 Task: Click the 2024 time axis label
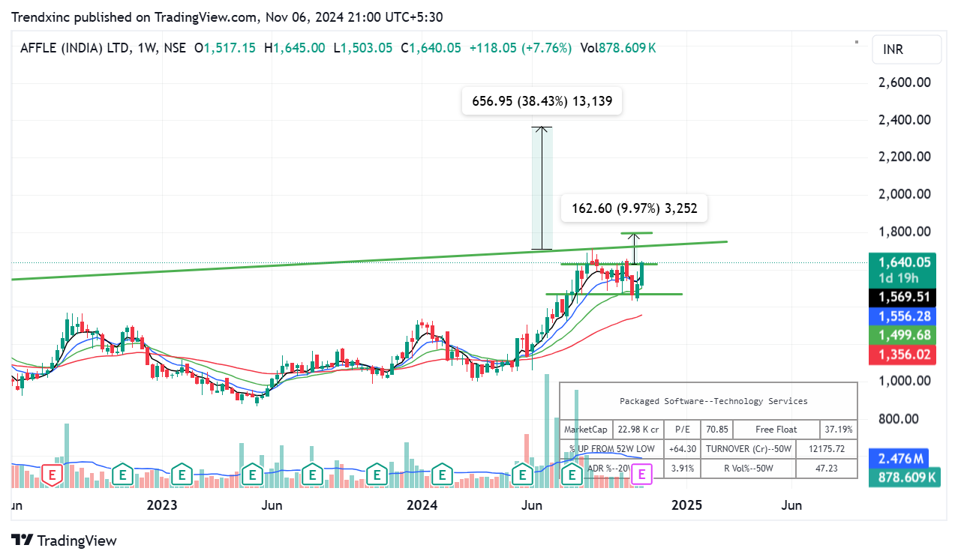pos(422,505)
